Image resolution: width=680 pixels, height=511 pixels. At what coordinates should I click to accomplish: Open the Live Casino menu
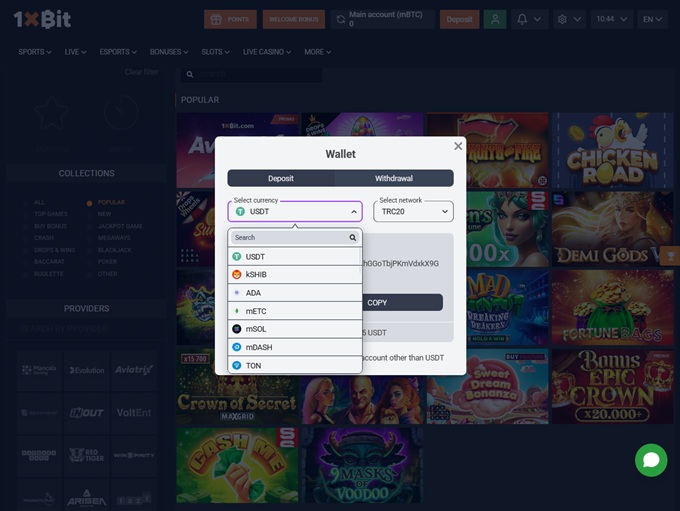click(x=267, y=52)
